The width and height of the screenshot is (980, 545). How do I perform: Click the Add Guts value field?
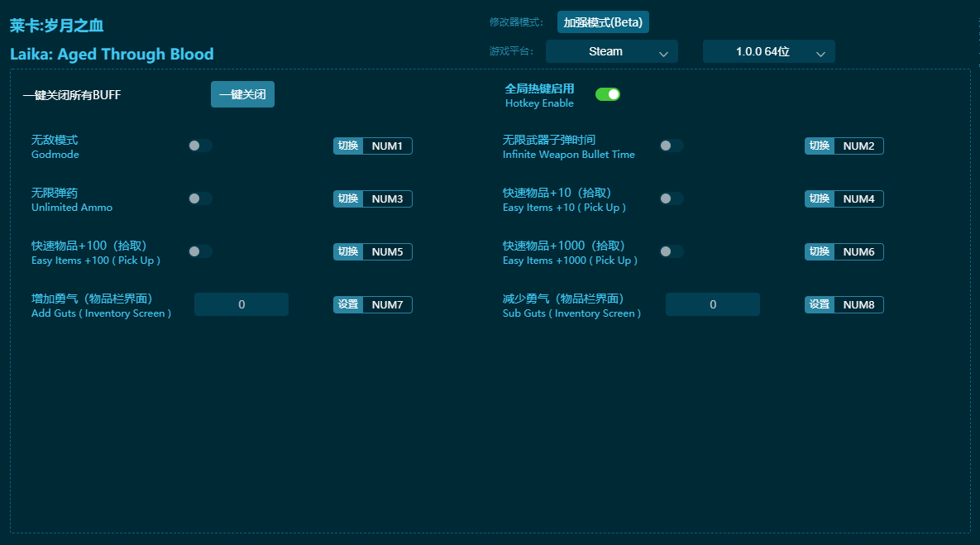point(241,304)
